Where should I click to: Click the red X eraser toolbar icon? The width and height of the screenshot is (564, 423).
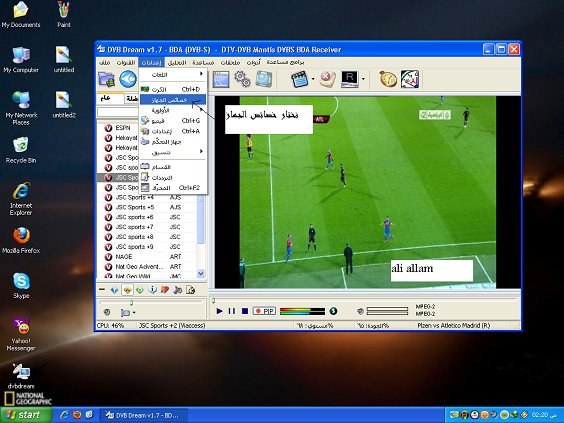(327, 79)
